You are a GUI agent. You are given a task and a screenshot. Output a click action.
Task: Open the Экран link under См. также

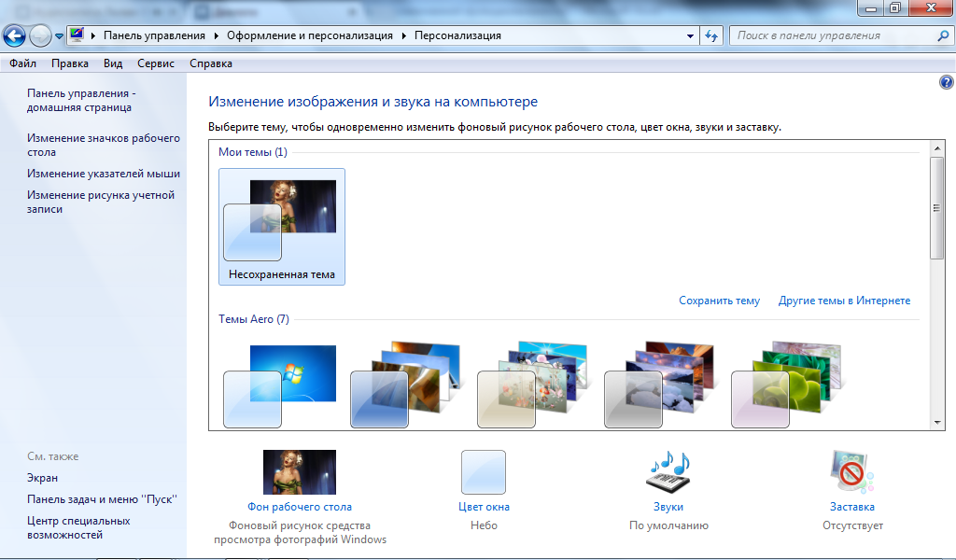42,478
